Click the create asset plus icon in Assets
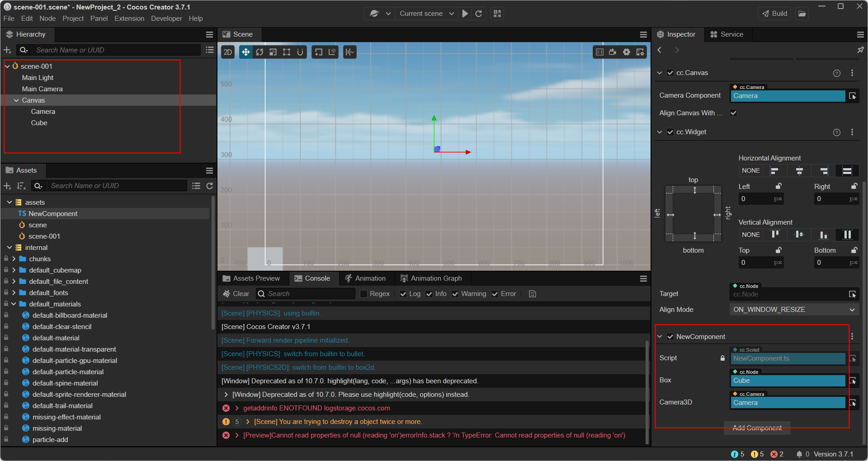 tap(7, 186)
